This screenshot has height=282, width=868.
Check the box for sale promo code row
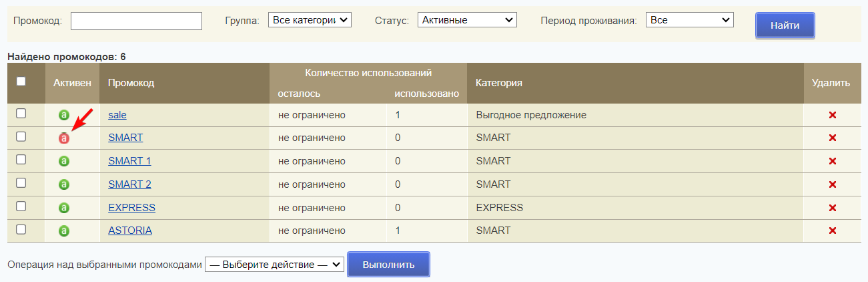[21, 114]
